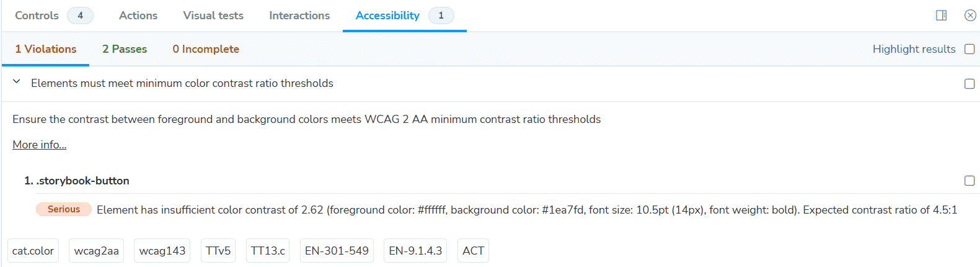Click the ACT tag
The height and width of the screenshot is (267, 980).
point(473,251)
